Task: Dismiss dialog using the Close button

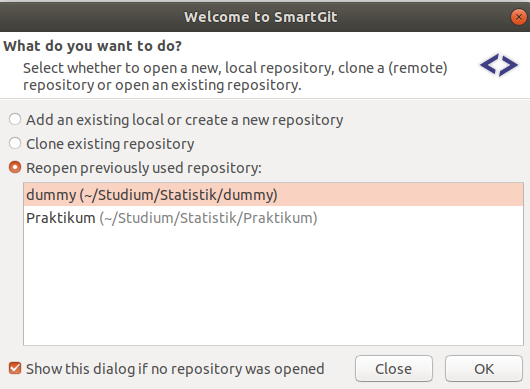Action: 394,369
